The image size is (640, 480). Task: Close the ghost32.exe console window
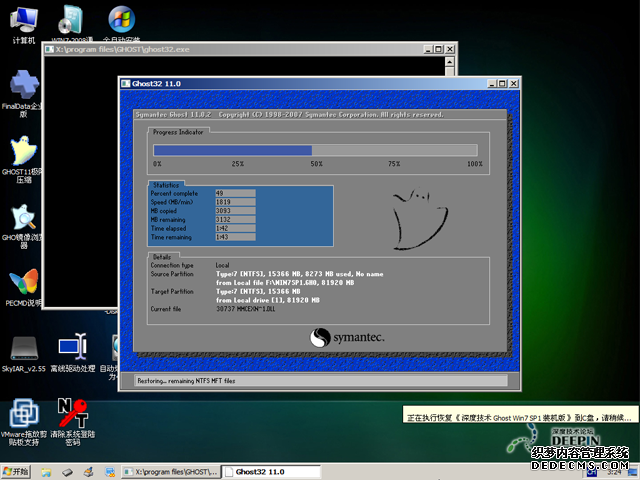450,49
